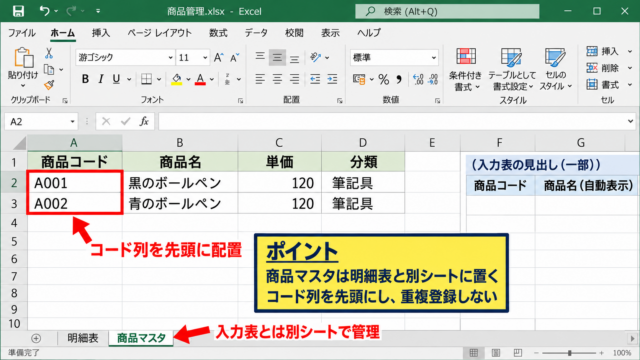This screenshot has width=640, height=360.
Task: Switch to ページ レイアウト tab
Action: (x=159, y=33)
